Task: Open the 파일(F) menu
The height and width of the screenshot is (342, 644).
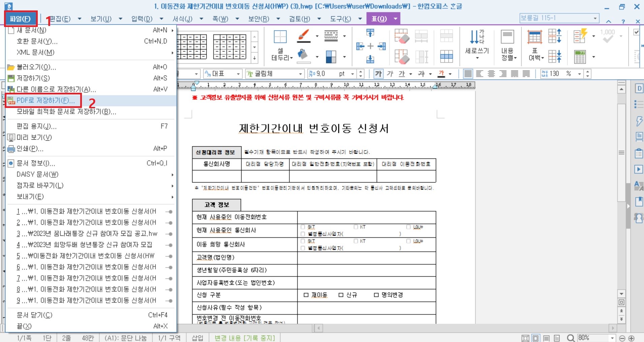Action: [x=20, y=19]
